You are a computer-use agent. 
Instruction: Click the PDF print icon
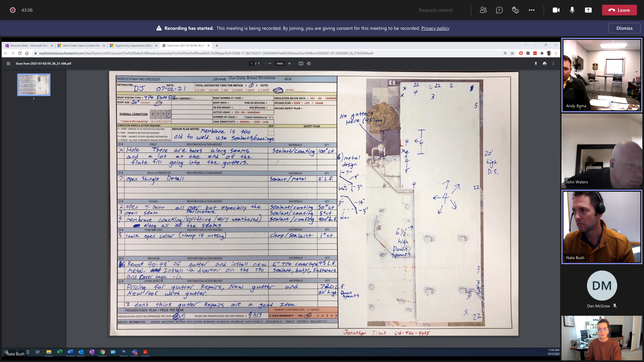click(x=544, y=63)
